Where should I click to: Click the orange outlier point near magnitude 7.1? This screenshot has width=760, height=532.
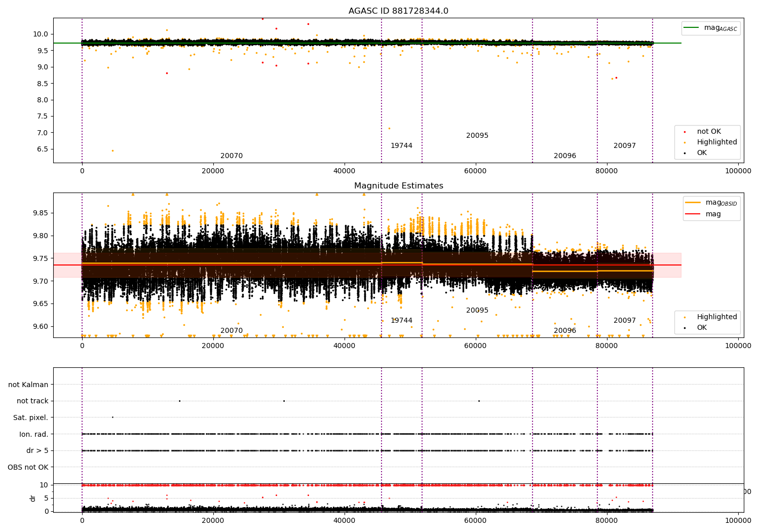coord(389,128)
